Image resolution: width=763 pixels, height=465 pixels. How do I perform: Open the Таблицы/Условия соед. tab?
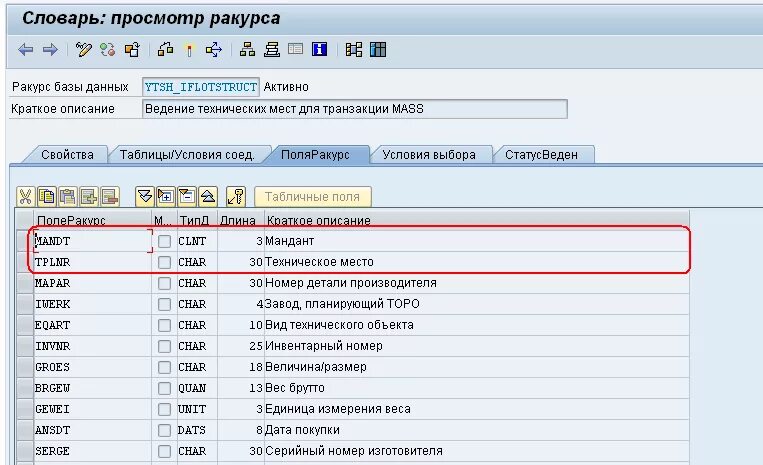click(187, 155)
